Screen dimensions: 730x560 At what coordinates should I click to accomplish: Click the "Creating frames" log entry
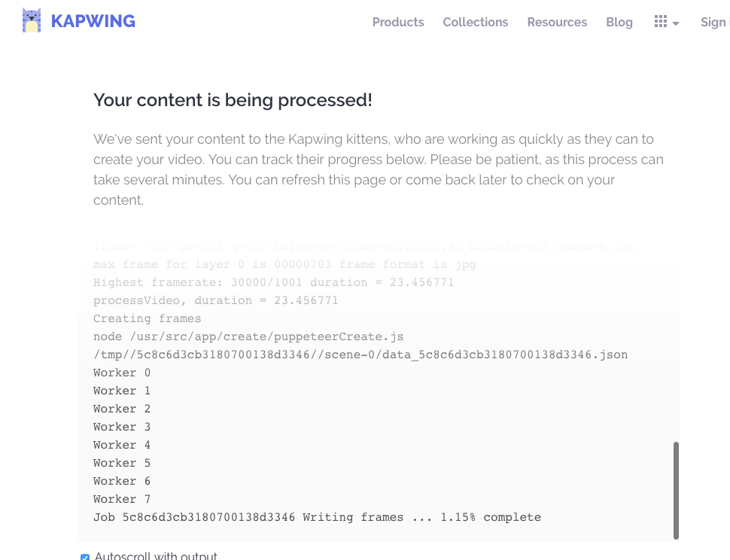(x=148, y=318)
